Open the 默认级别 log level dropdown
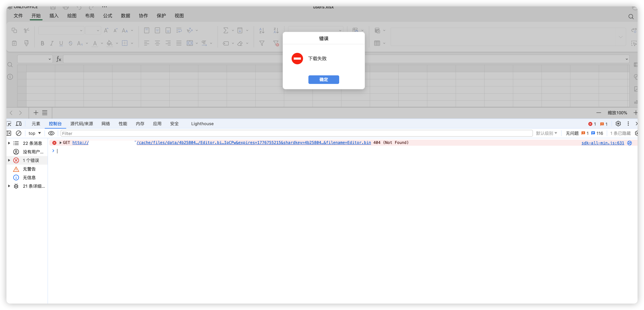 pos(546,133)
